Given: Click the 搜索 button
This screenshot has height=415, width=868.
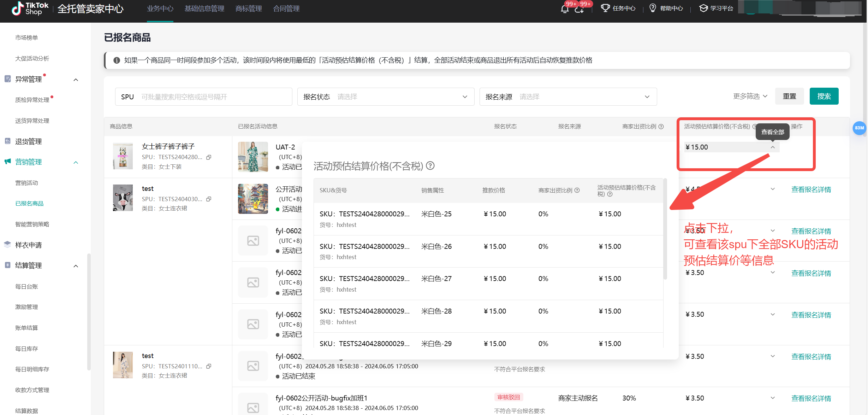Looking at the screenshot, I should click(824, 96).
